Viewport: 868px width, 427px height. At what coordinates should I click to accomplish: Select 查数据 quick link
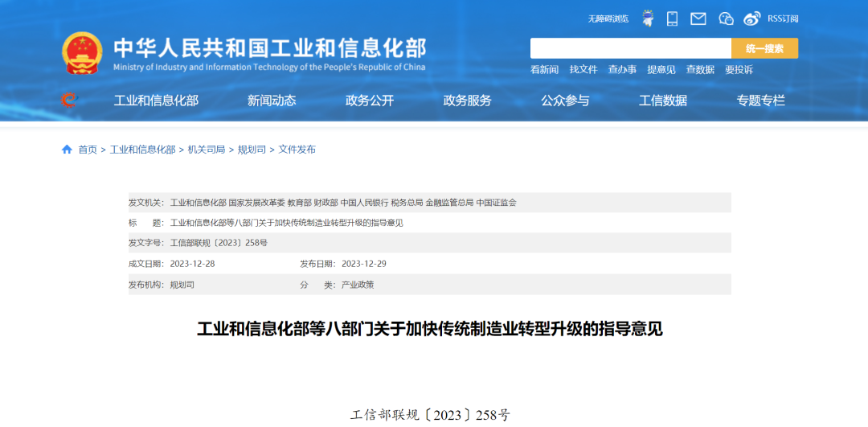(700, 70)
